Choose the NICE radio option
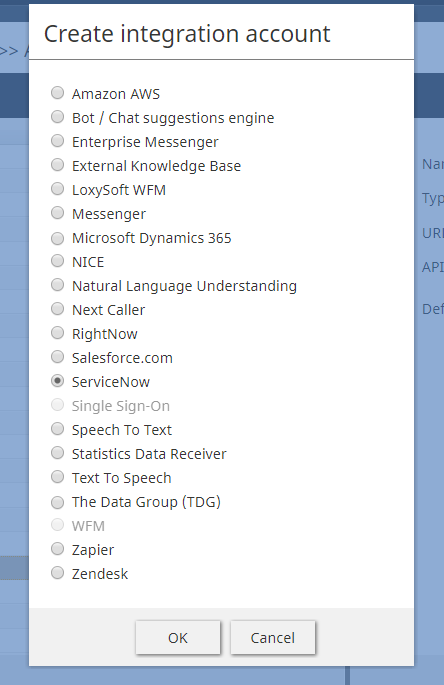Image resolution: width=444 pixels, height=685 pixels. [x=57, y=261]
